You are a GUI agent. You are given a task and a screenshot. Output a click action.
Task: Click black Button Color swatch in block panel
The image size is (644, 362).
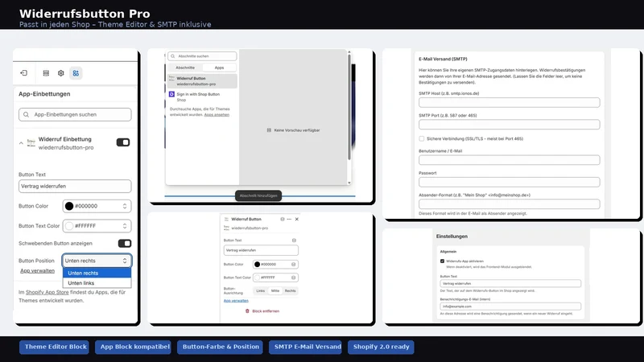pos(257,265)
